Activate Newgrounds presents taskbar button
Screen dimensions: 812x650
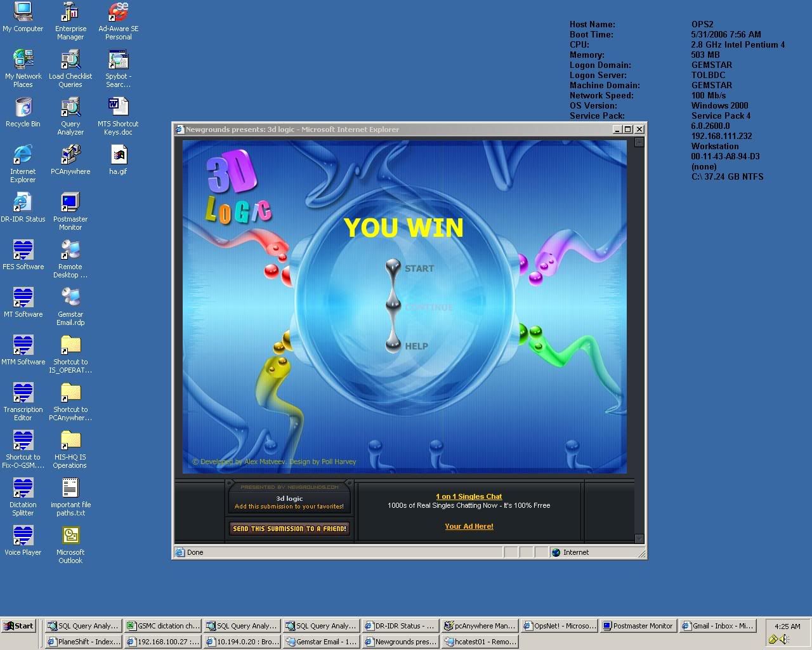coord(401,642)
